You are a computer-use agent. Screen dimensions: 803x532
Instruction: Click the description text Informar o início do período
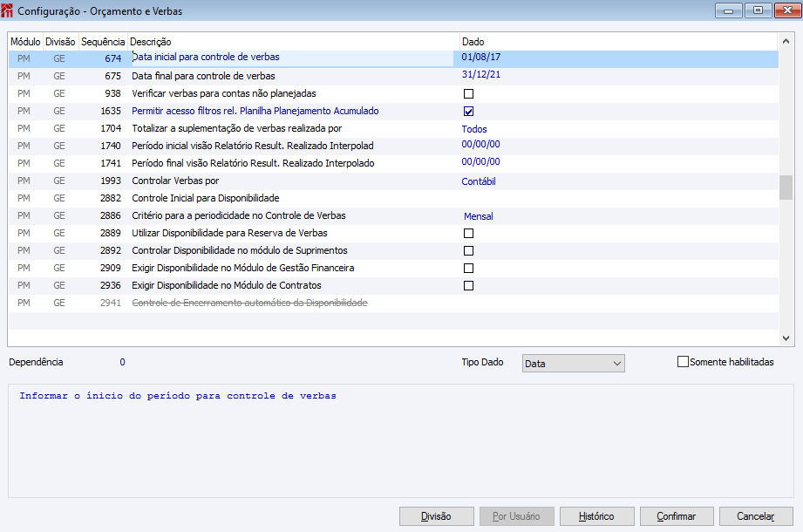click(178, 396)
